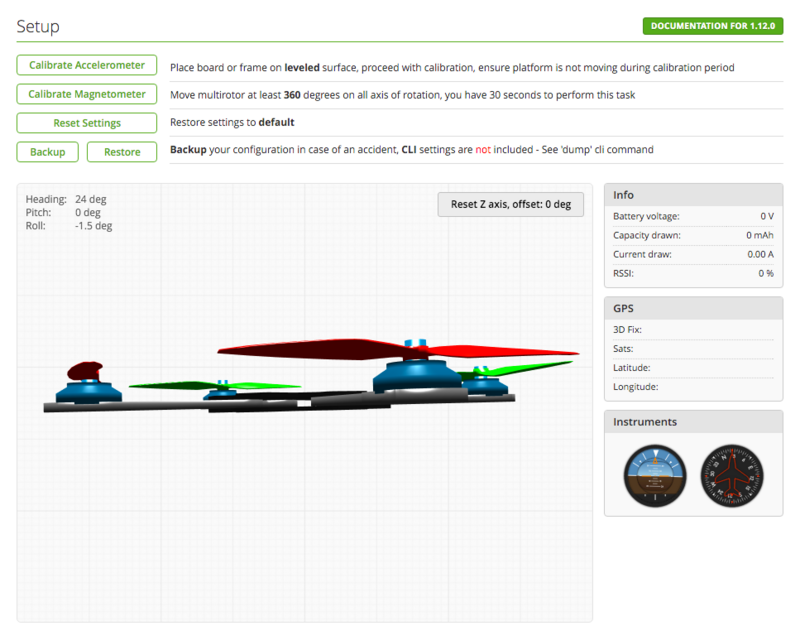800x639 pixels.
Task: Click the GPS panel header
Action: (x=623, y=308)
